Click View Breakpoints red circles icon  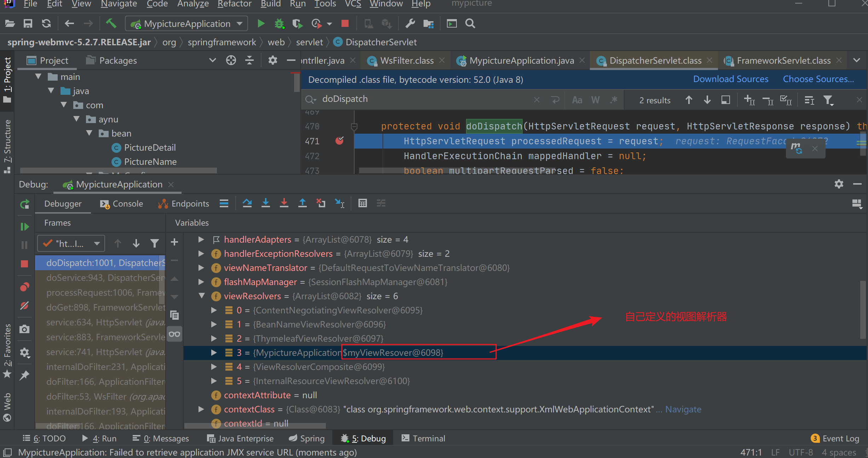click(24, 287)
